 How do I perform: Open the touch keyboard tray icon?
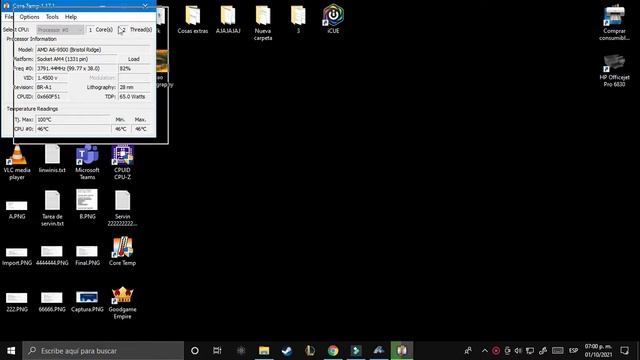[x=558, y=351]
